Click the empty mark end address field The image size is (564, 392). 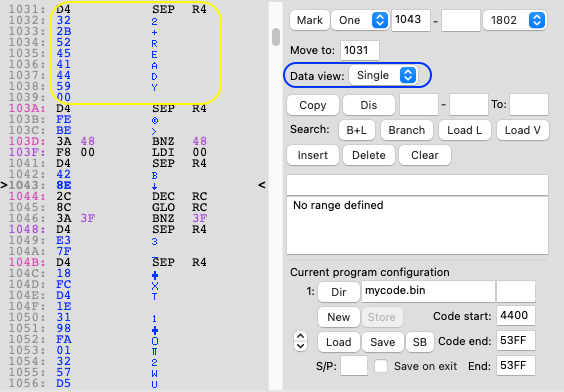(x=461, y=20)
